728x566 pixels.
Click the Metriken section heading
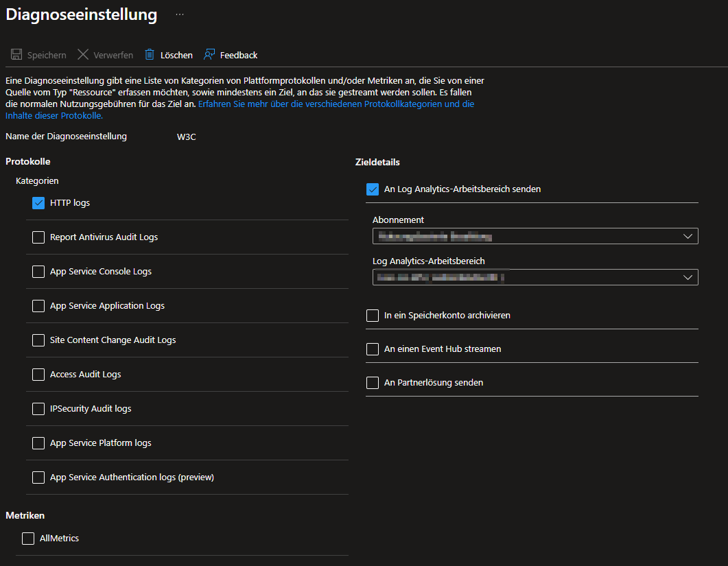coord(25,515)
